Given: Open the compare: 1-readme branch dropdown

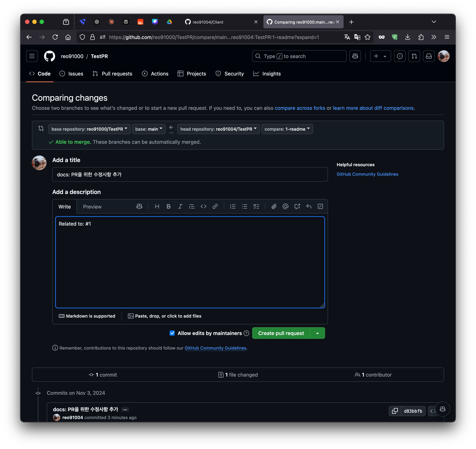Looking at the screenshot, I should [287, 129].
